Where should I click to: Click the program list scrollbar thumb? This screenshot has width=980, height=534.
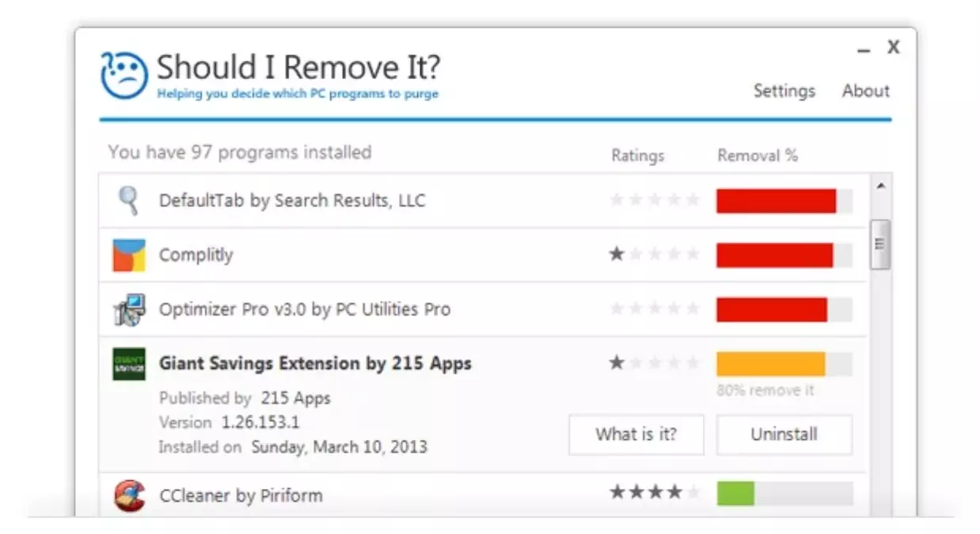tap(880, 244)
